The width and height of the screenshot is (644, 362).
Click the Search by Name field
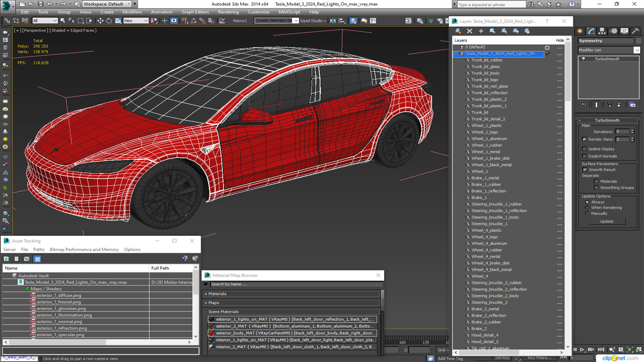(296, 284)
